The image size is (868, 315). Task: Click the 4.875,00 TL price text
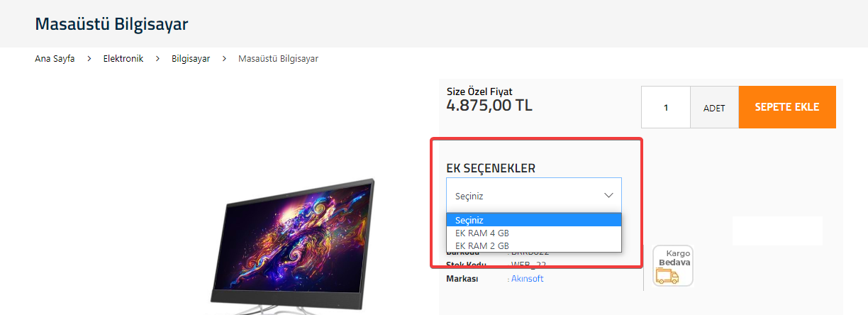pos(489,106)
